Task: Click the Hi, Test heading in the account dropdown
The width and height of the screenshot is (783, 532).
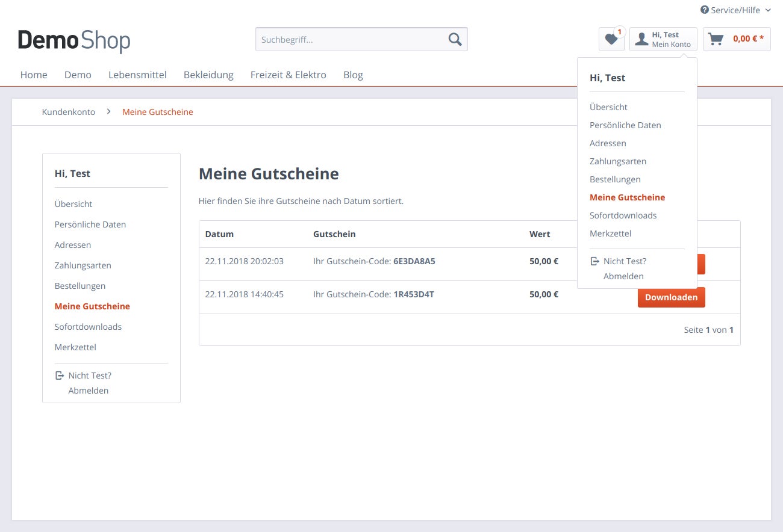Action: [x=607, y=78]
